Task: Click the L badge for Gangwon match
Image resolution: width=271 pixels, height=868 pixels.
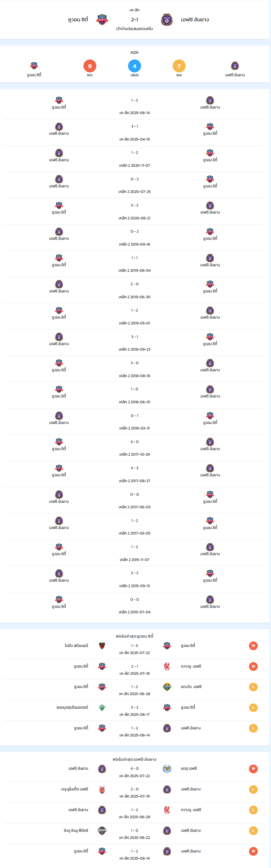Action: (x=253, y=687)
